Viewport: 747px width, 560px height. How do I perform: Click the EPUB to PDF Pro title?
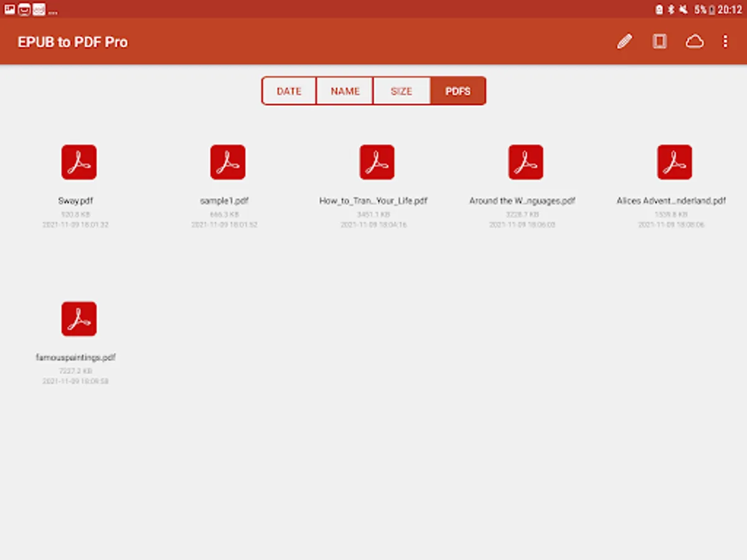(x=73, y=42)
